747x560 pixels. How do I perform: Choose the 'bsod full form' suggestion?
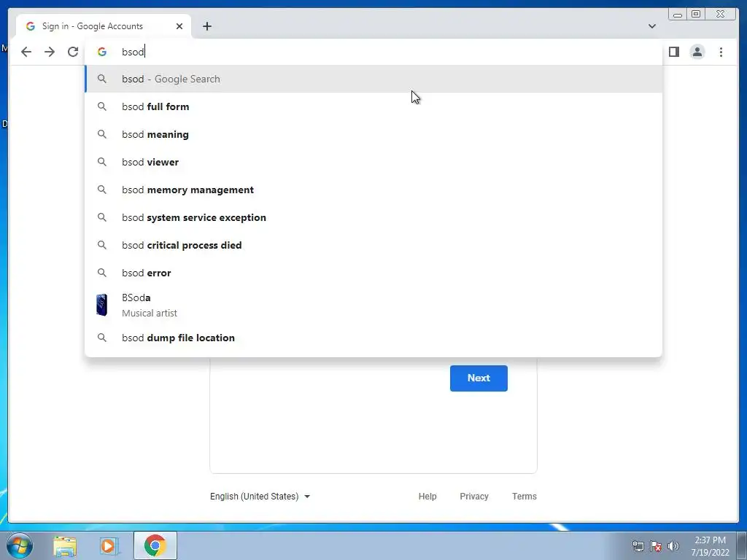(x=373, y=106)
